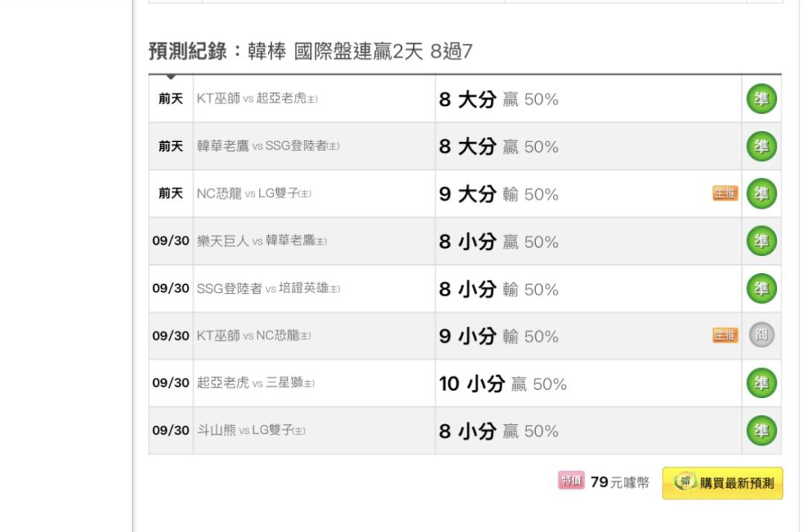Click grey result icon for KT巫師 vs NC恐龍
This screenshot has width=804, height=532.
[x=761, y=336]
